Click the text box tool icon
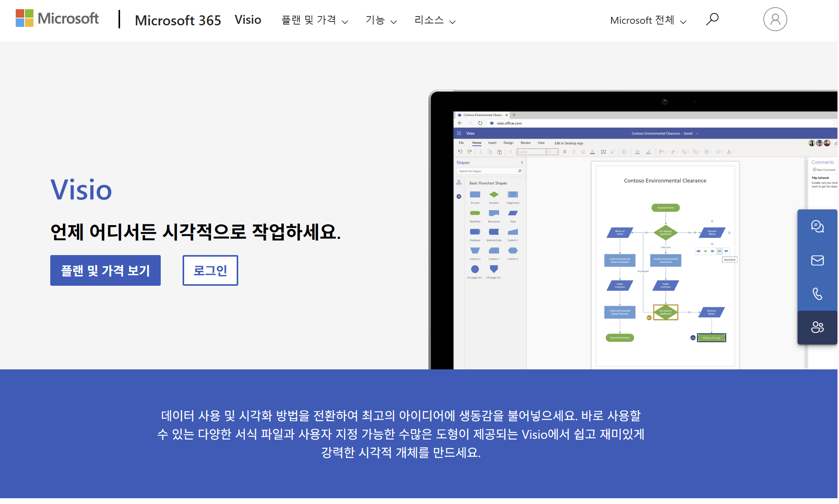Screen dimensions: 839x504 (x=603, y=152)
